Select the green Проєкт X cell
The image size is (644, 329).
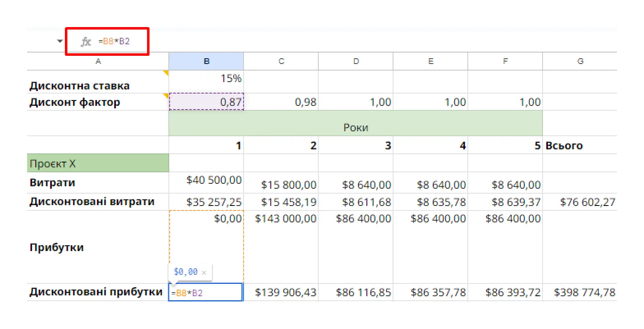tap(98, 163)
